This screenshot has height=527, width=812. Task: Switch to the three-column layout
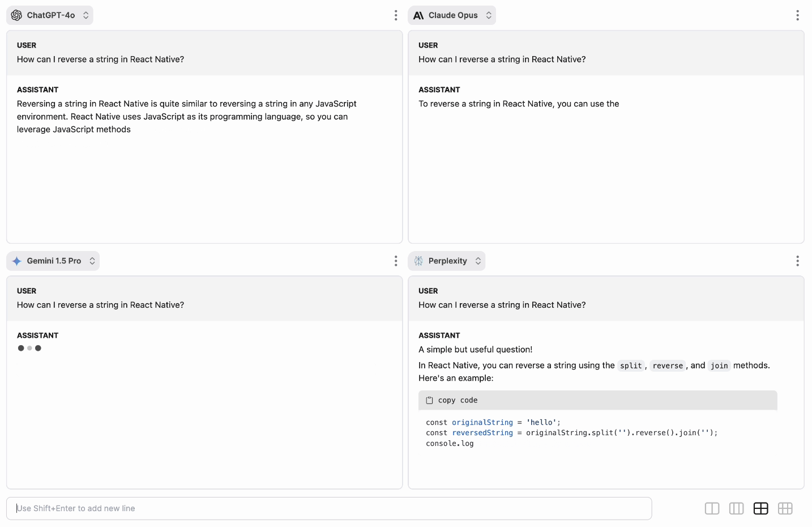point(736,508)
